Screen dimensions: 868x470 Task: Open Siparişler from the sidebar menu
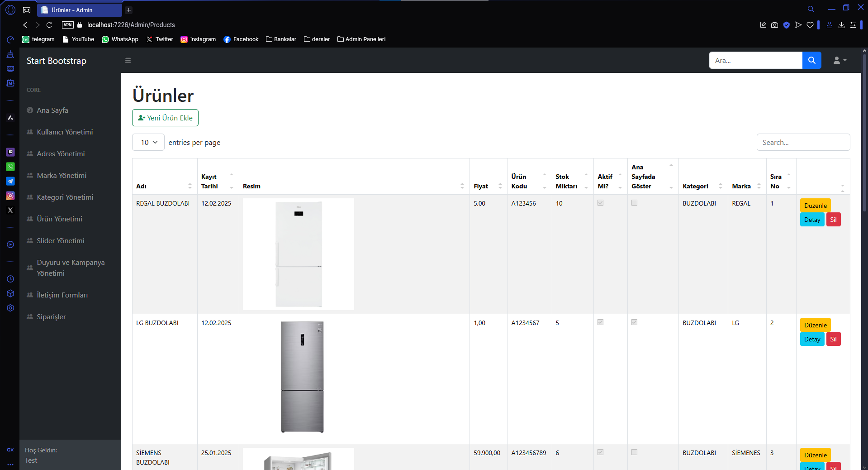51,317
